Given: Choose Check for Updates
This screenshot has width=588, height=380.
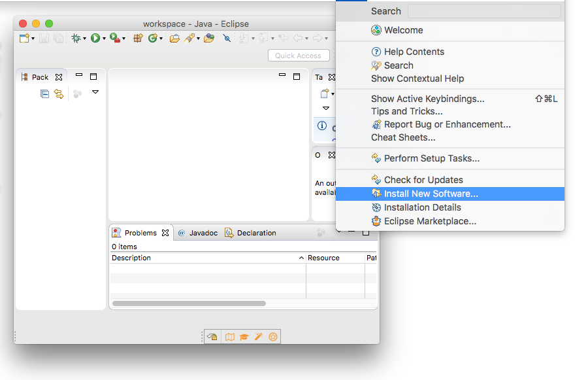Looking at the screenshot, I should point(450,180).
